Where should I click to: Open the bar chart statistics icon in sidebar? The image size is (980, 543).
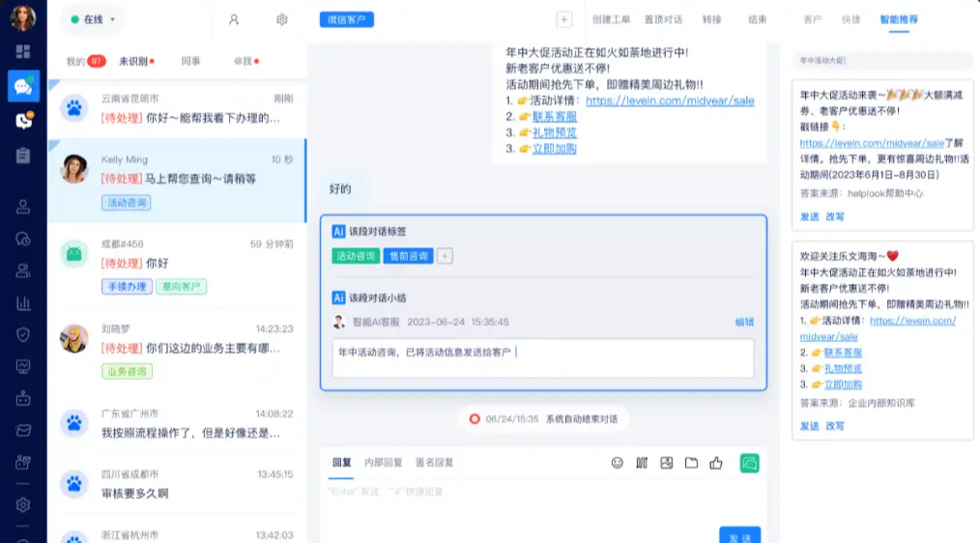coord(23,303)
